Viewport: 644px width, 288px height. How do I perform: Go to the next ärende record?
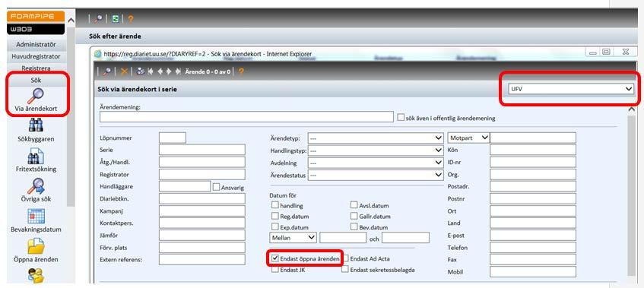click(169, 71)
